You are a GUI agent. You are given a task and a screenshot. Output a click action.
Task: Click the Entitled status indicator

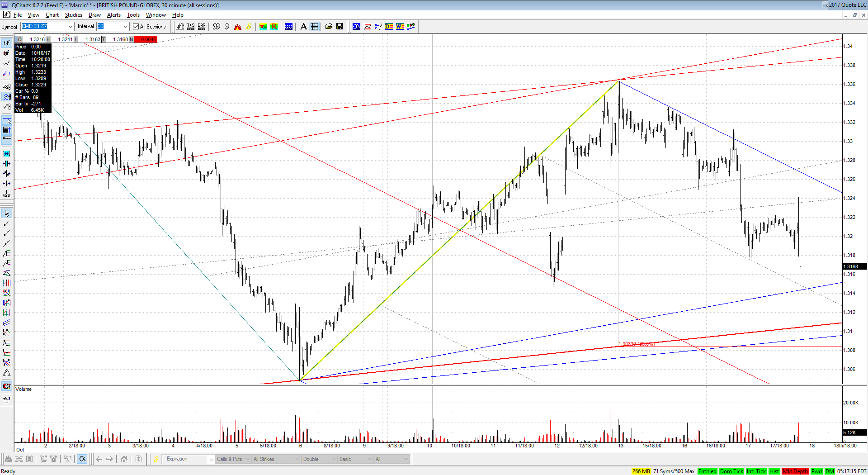[708, 471]
